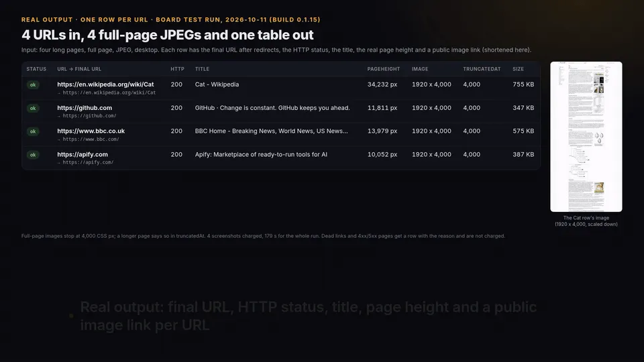The image size is (644, 362).
Task: Click the 347 KB size value
Action: click(523, 107)
